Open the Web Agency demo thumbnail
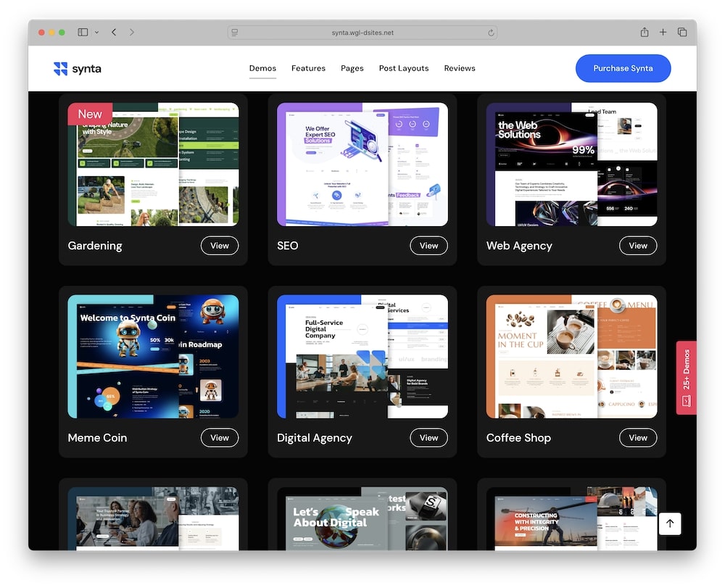The height and width of the screenshot is (588, 725). click(x=571, y=165)
